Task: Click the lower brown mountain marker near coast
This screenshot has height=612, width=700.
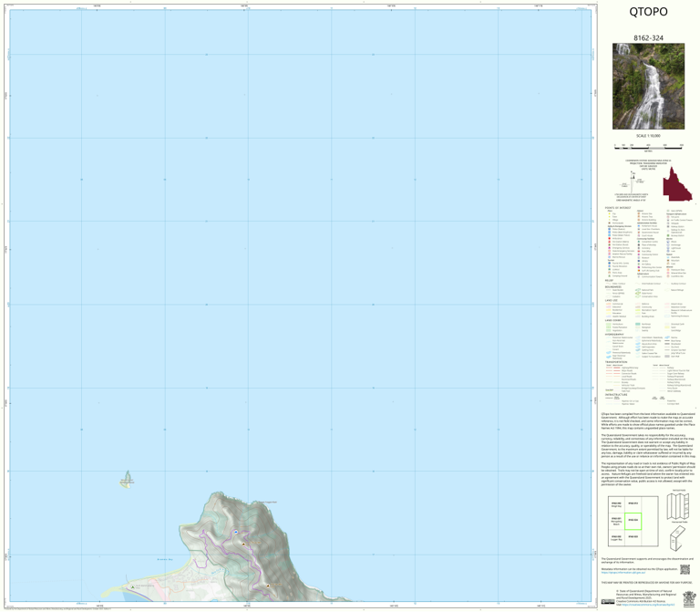Action: pos(268,586)
